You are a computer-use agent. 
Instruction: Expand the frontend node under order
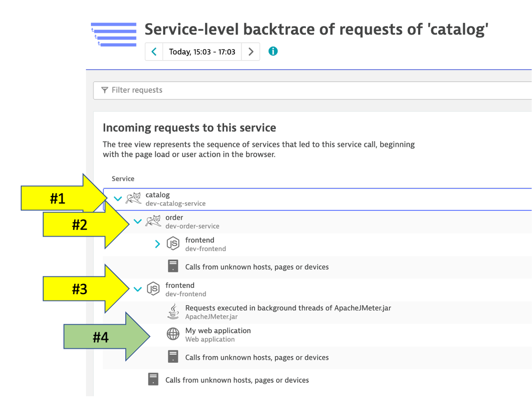coord(157,244)
